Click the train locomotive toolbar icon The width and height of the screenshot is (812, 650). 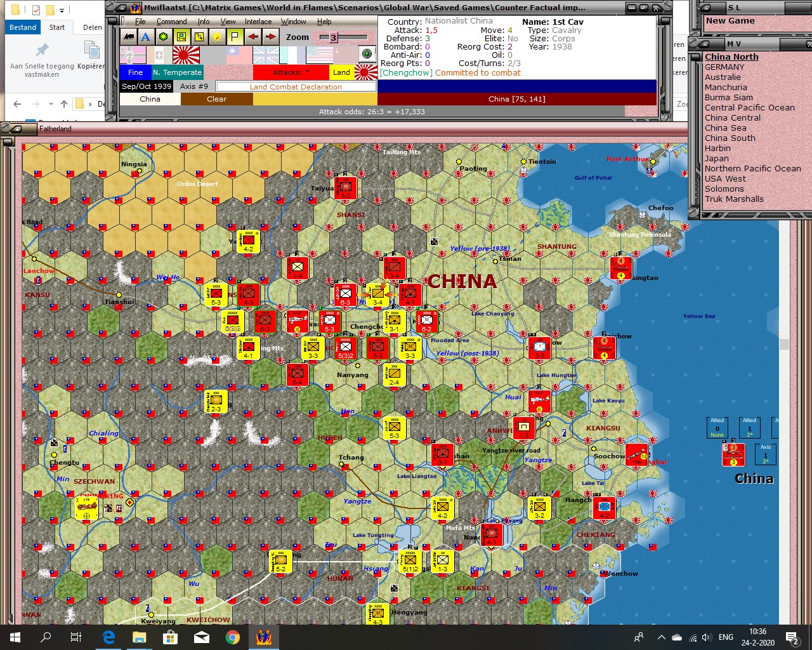tap(128, 37)
